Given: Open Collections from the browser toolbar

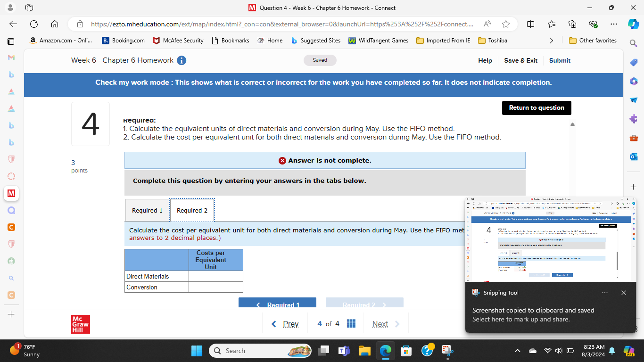Looking at the screenshot, I should 572,24.
